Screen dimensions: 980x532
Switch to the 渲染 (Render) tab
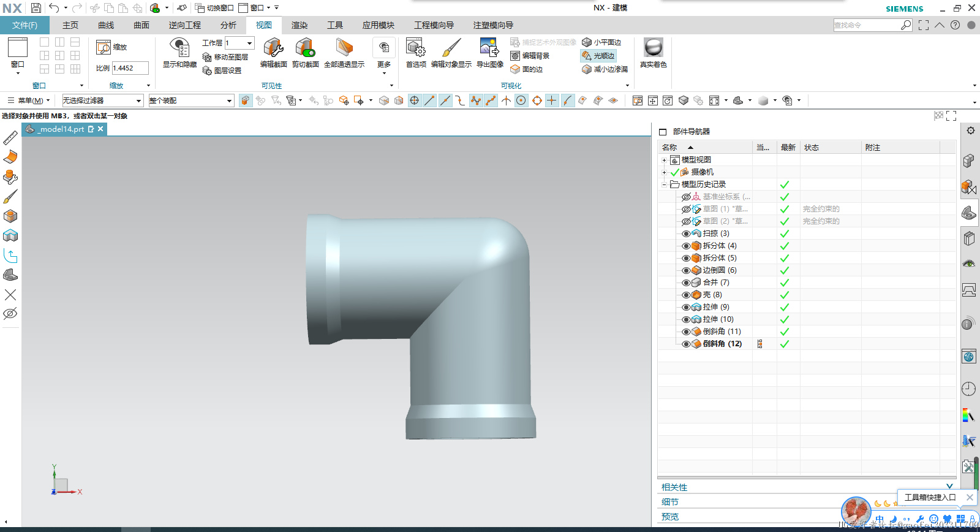tap(300, 25)
